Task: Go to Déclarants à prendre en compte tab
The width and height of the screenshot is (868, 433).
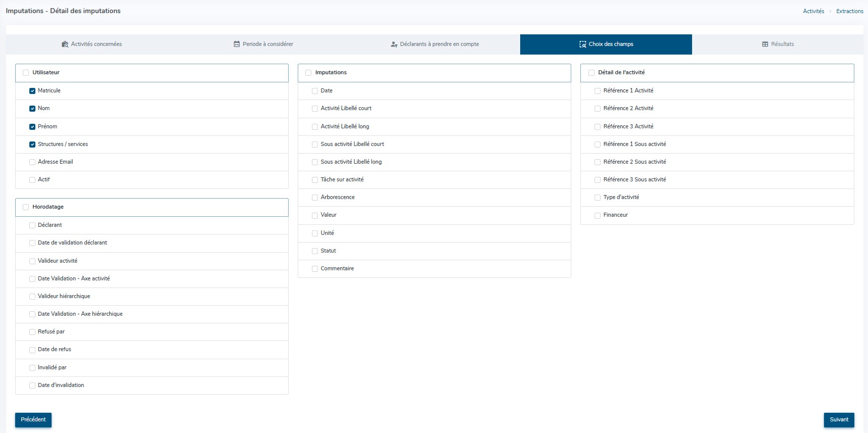Action: click(x=435, y=44)
